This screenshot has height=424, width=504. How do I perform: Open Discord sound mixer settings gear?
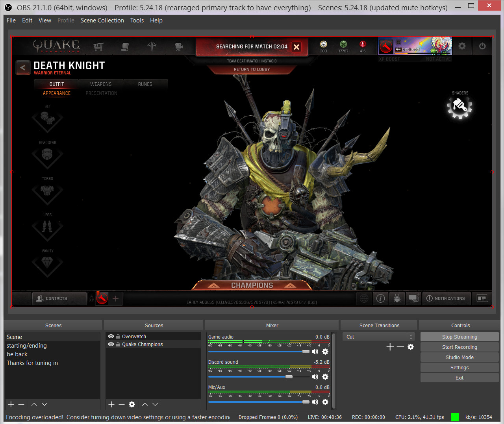click(325, 377)
